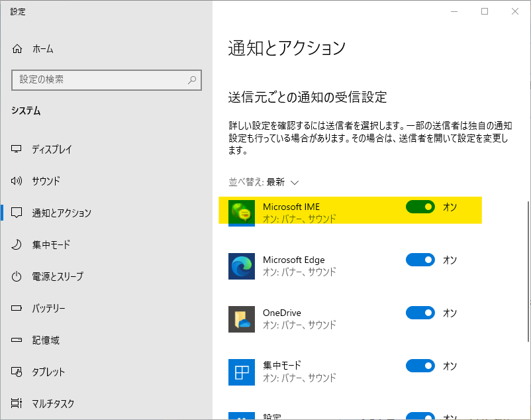
Task: Switch off 集中モード notifications
Action: tap(420, 366)
